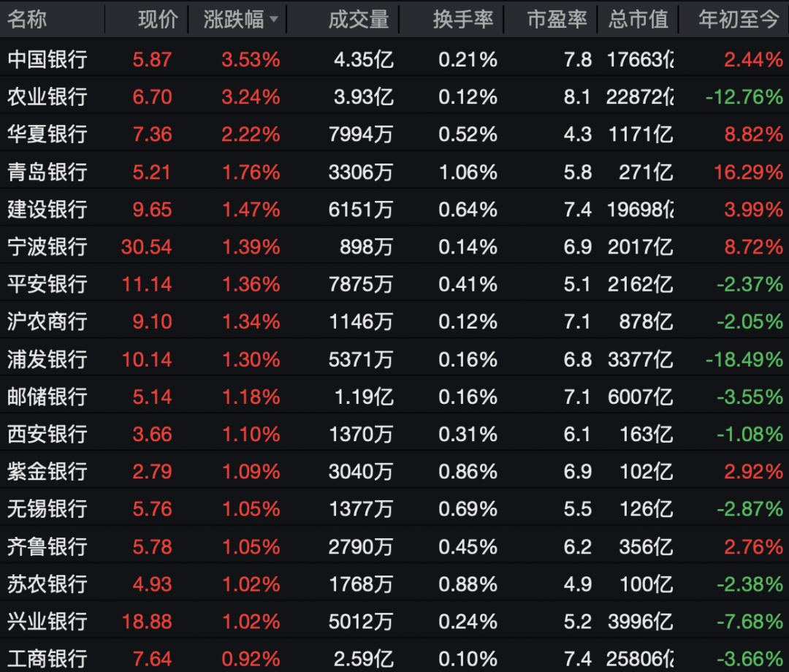This screenshot has width=789, height=672.
Task: Select the 农业银行 stock name
Action: (x=47, y=96)
